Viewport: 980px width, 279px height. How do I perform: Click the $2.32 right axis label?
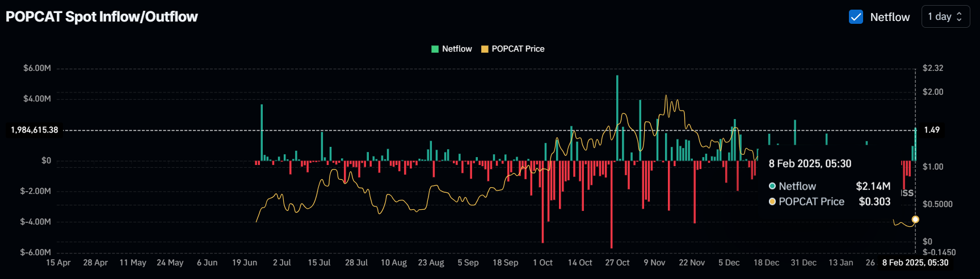(x=933, y=68)
